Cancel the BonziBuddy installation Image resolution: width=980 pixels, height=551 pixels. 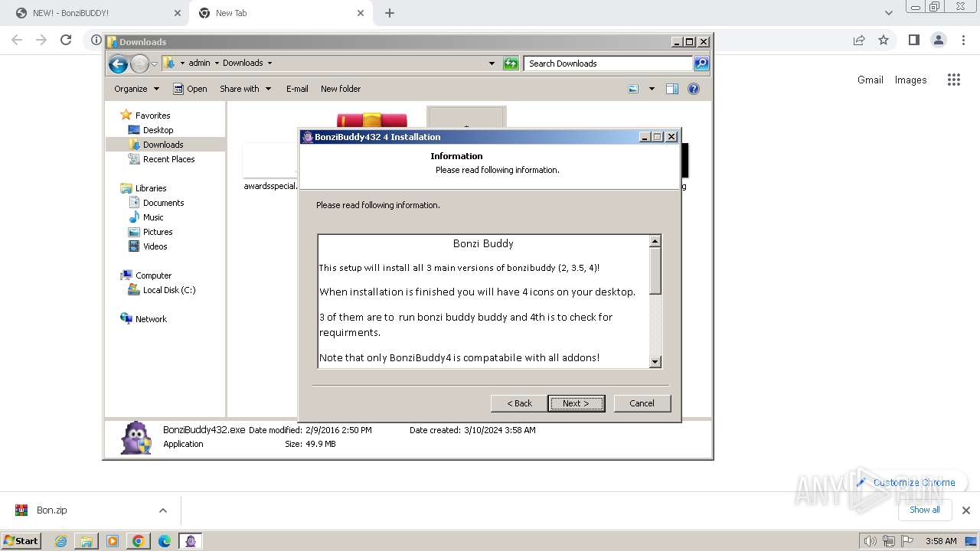pyautogui.click(x=642, y=403)
